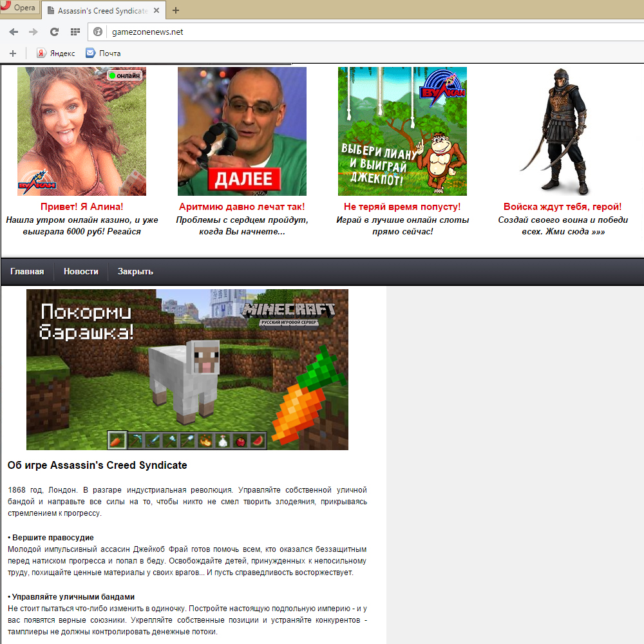This screenshot has height=644, width=644.
Task: Click 'Создай своего воина и победи' text
Action: click(563, 225)
